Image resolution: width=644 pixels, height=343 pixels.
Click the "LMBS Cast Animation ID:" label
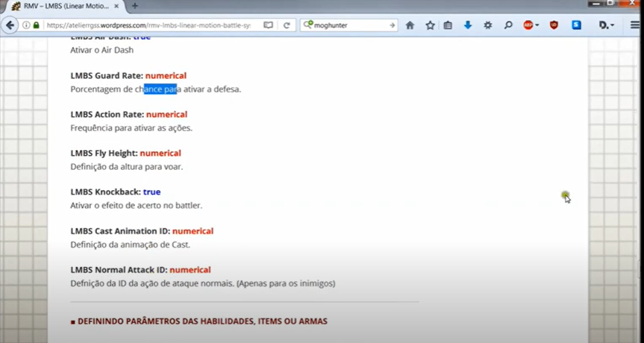coord(120,231)
